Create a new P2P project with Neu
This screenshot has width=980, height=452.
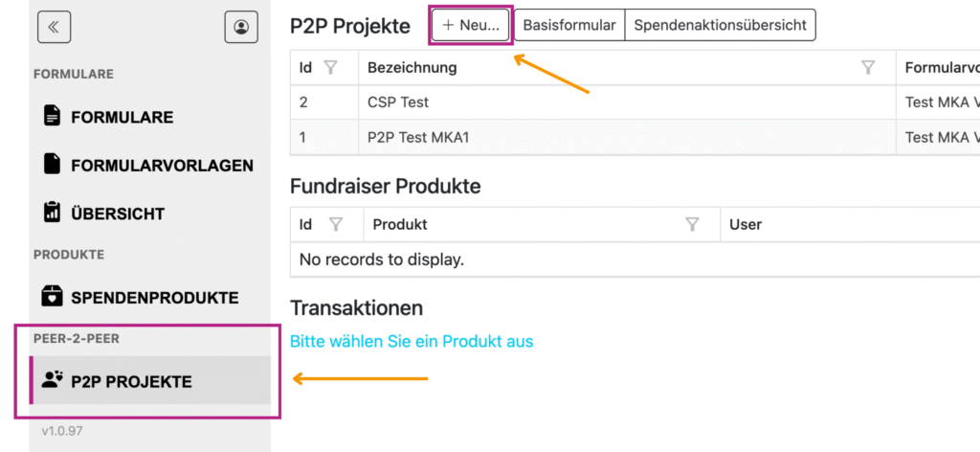point(471,26)
